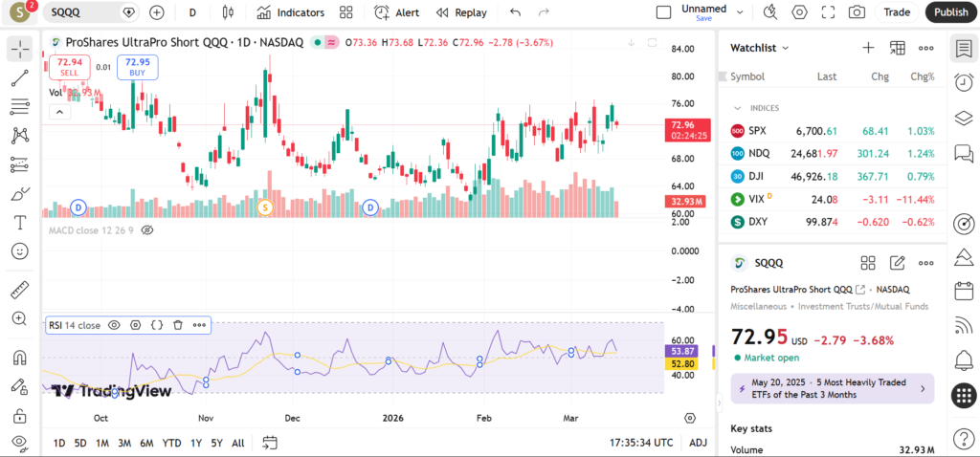Add symbol to watchlist with plus icon

(x=868, y=48)
